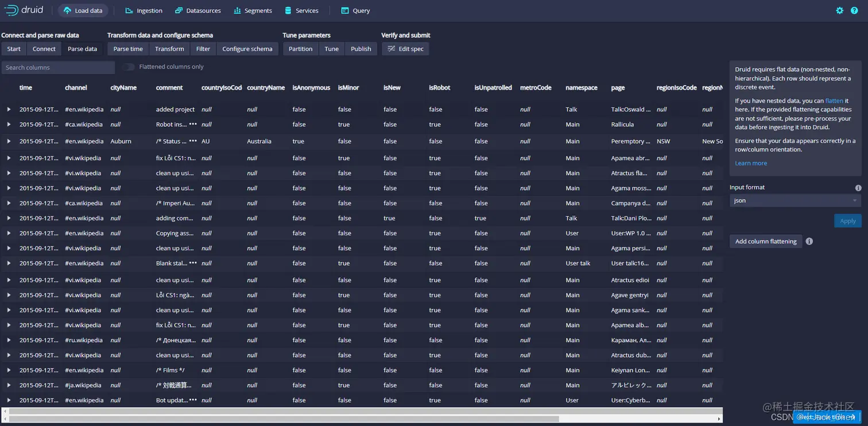Open the Segments view

[x=253, y=11]
